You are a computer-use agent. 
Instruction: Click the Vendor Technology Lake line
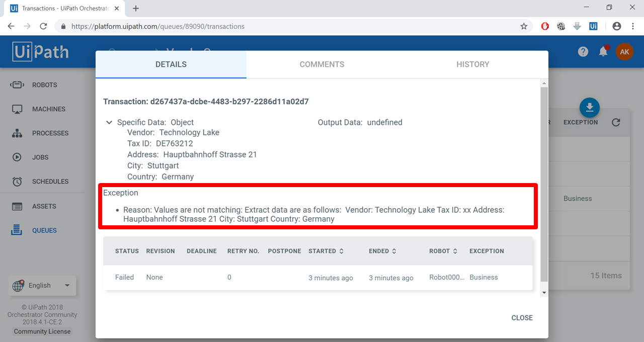click(x=173, y=132)
